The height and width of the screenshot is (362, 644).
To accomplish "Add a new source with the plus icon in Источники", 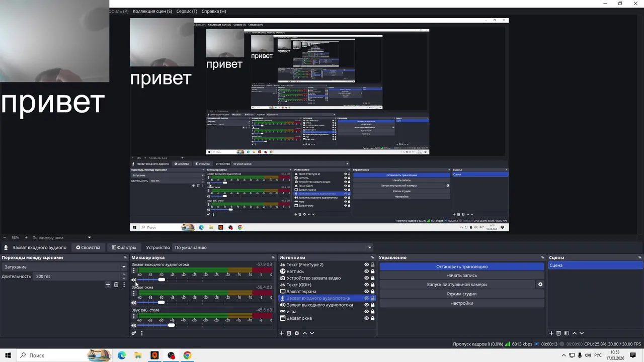I will [x=282, y=333].
